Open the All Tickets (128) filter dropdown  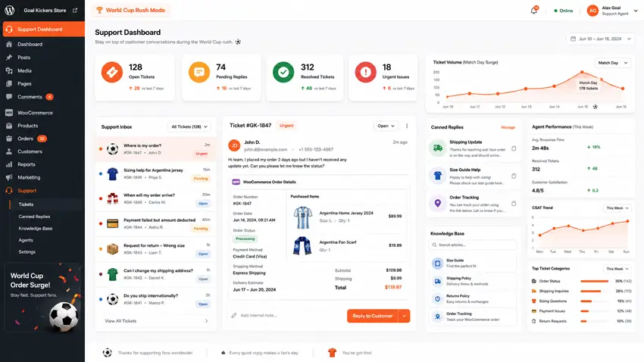(x=189, y=126)
